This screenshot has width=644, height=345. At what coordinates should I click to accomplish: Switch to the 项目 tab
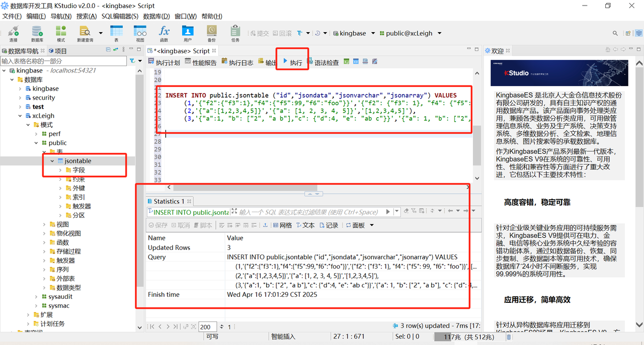[x=57, y=51]
